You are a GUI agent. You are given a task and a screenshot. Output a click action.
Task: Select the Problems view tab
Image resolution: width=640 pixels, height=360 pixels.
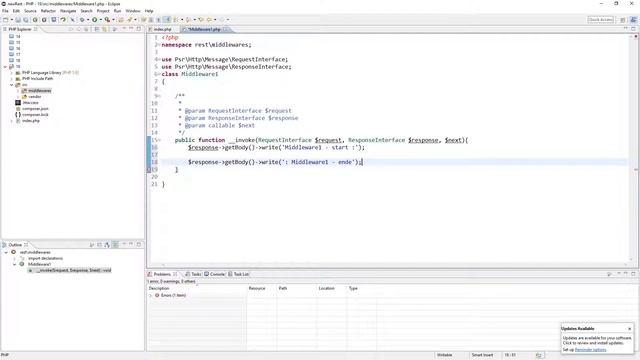(162, 274)
